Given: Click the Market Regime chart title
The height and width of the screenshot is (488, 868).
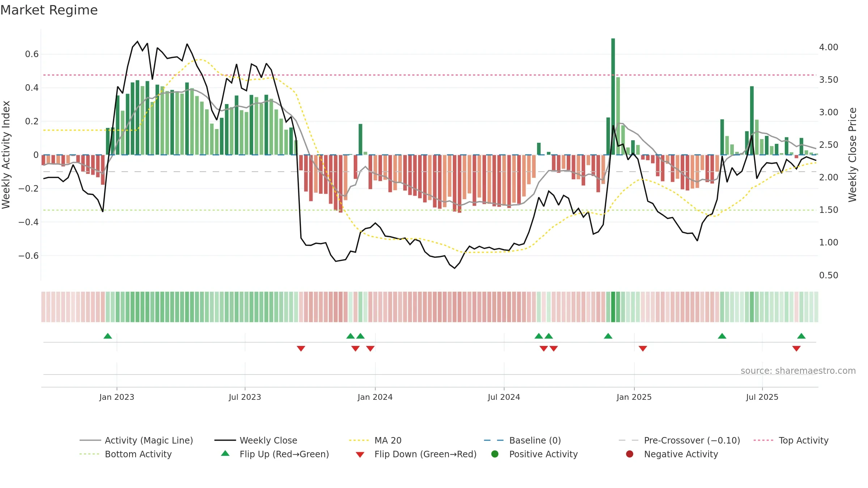Looking at the screenshot, I should click(49, 10).
